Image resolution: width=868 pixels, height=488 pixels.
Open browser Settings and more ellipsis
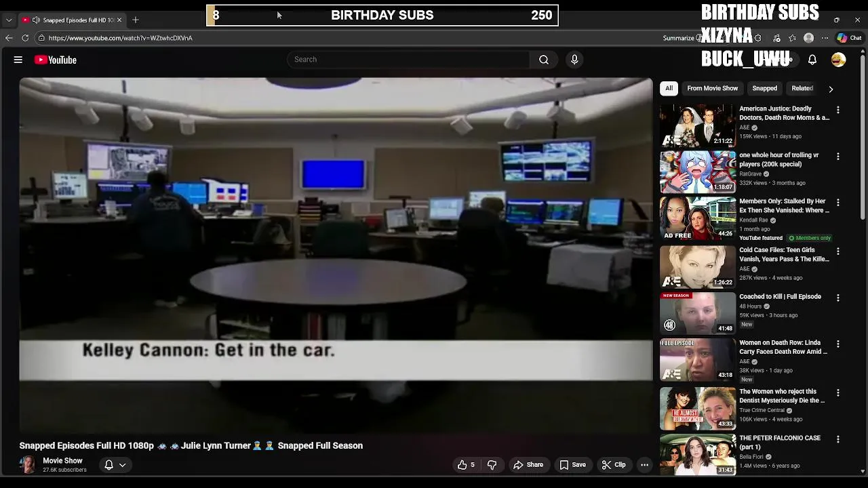click(825, 38)
